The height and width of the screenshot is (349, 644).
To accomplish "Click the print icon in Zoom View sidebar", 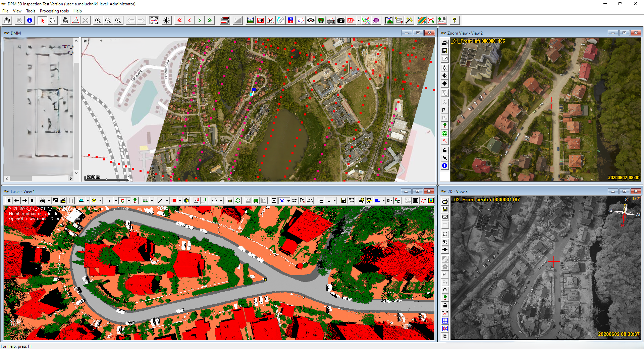I will point(445,43).
